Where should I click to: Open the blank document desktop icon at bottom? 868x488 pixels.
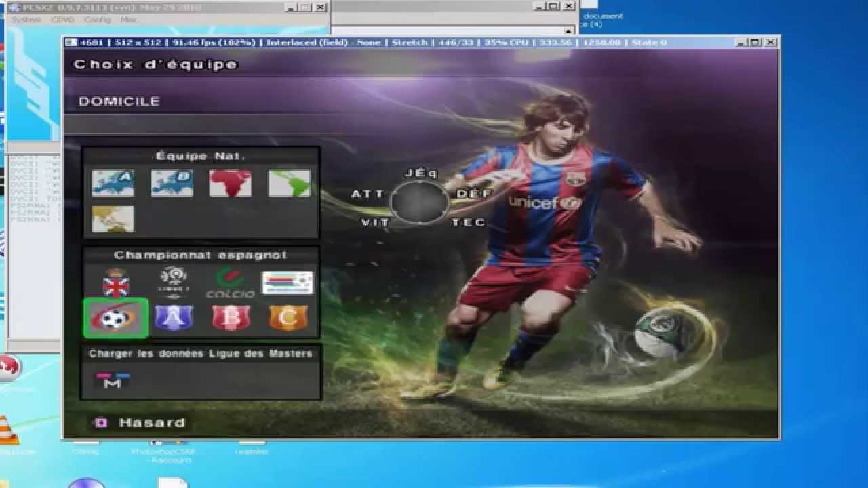pos(172,483)
